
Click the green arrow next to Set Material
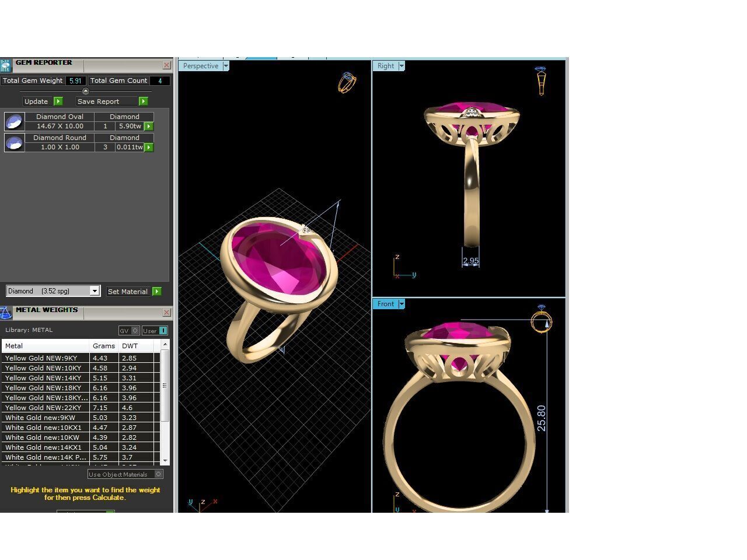point(156,291)
